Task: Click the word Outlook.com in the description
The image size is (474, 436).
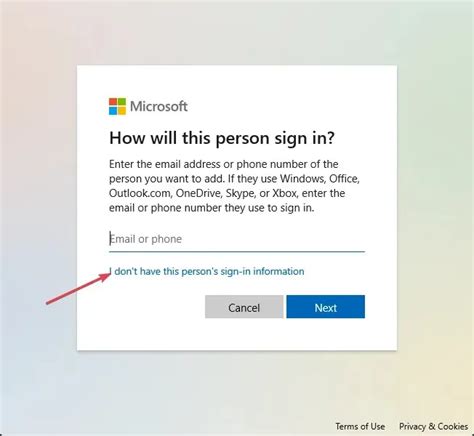Action: point(141,193)
